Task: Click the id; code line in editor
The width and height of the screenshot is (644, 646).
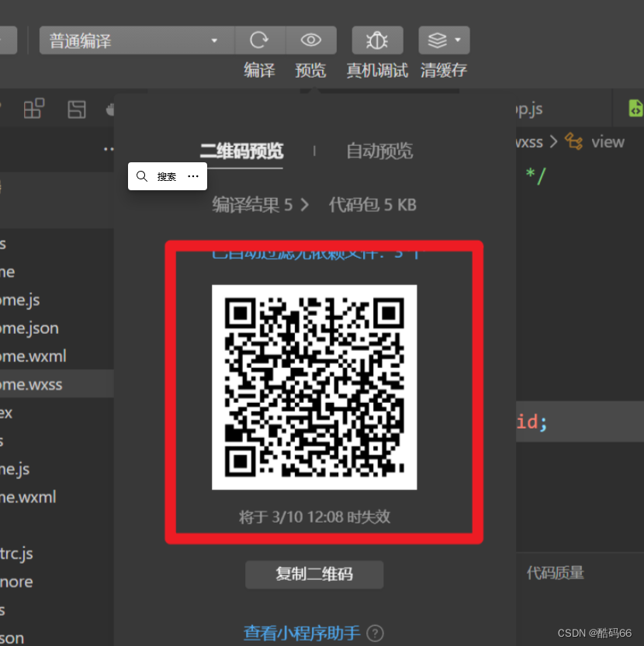Action: [x=531, y=422]
